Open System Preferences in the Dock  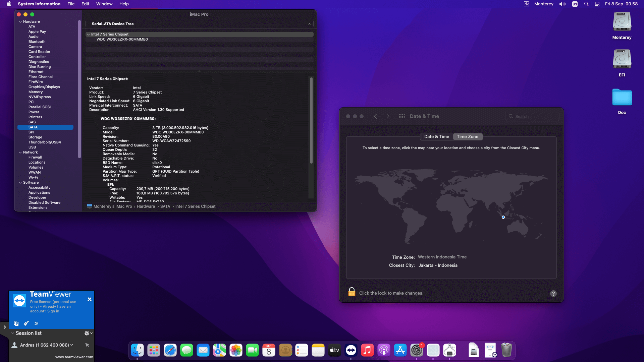[417, 350]
